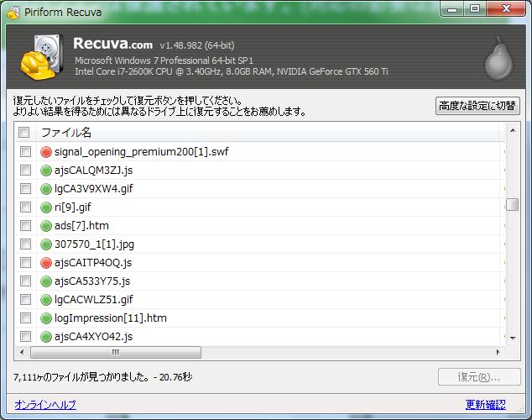Check signal_opening_premium200[1].swf for recovery

25,151
